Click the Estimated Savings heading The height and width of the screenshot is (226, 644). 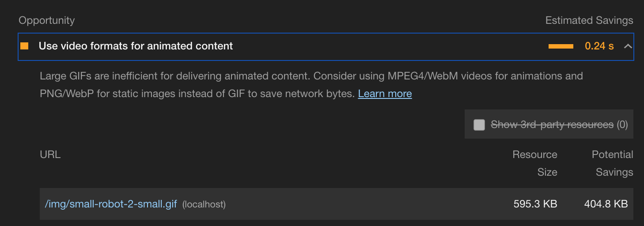[x=589, y=20]
